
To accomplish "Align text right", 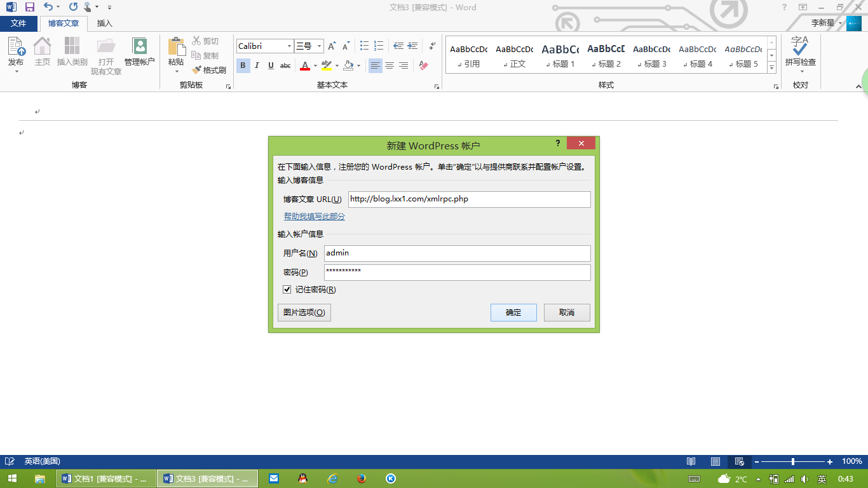I will pyautogui.click(x=403, y=65).
